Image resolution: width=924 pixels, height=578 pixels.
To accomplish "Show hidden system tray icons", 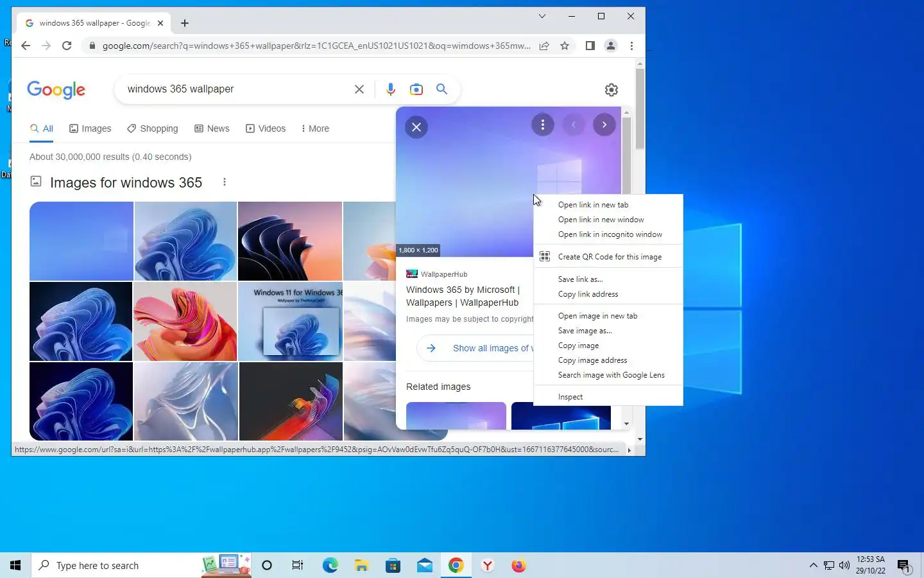I will coord(813,565).
